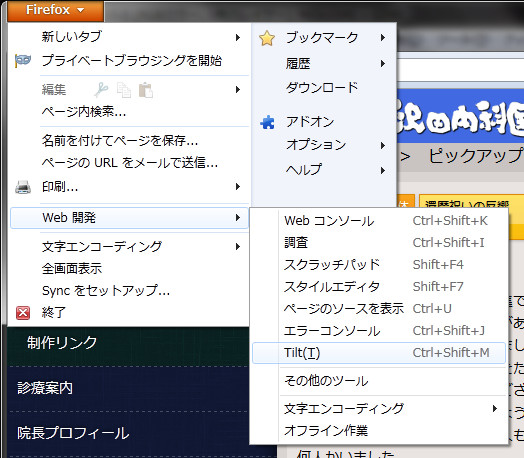This screenshot has height=458, width=524.
Task: Expand the ブックマーク submenu arrow
Action: pyautogui.click(x=383, y=37)
